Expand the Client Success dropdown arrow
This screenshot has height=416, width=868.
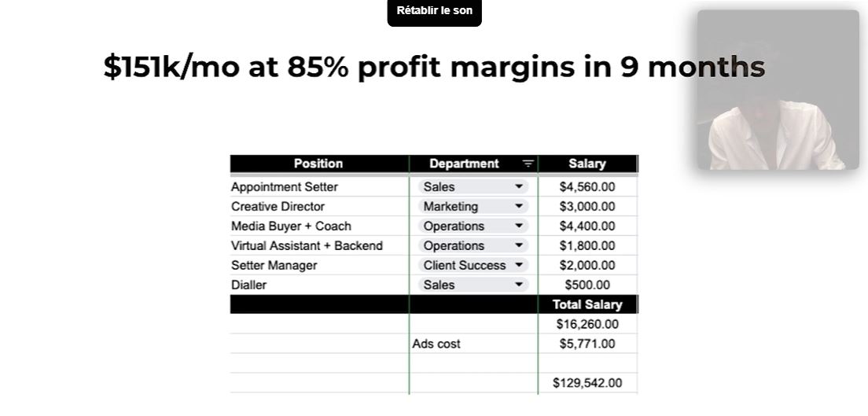(519, 266)
